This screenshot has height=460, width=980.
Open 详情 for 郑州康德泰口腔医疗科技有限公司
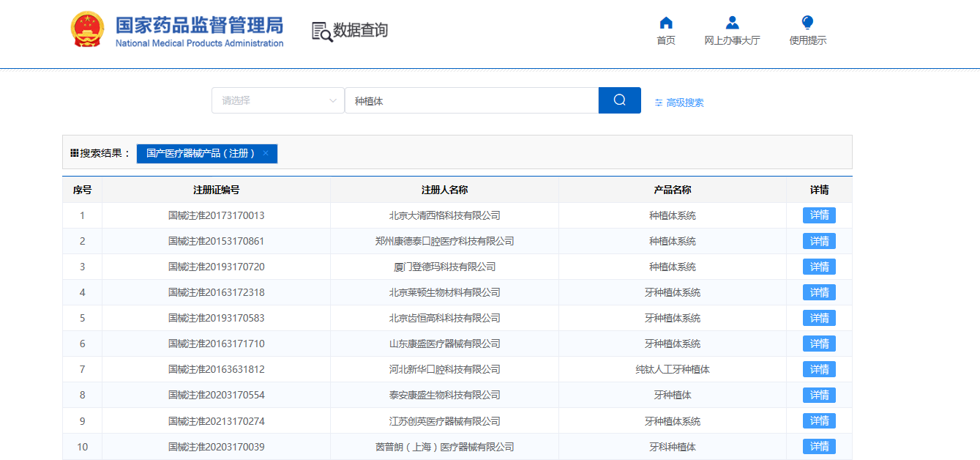pos(819,241)
